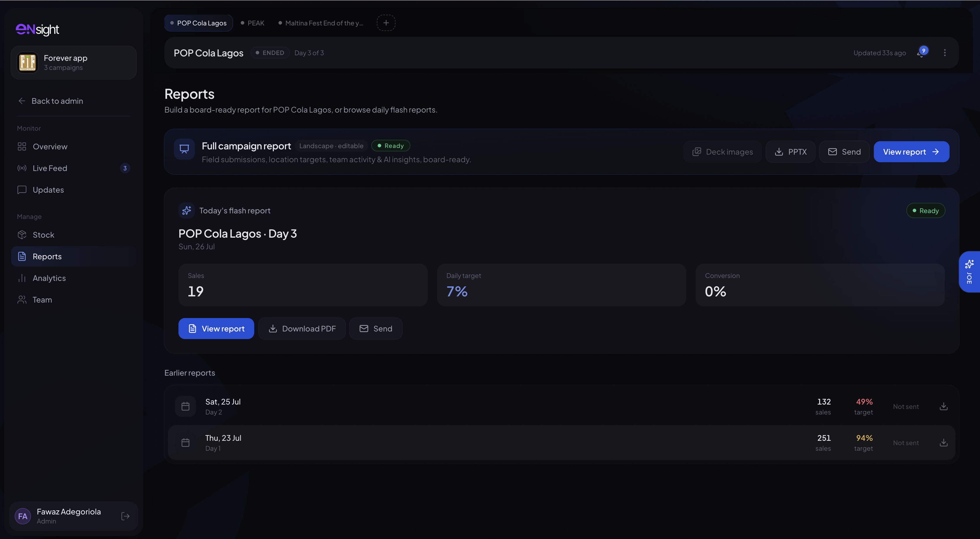Click the "Day 3 of 3" label
This screenshot has height=539, width=980.
(309, 53)
